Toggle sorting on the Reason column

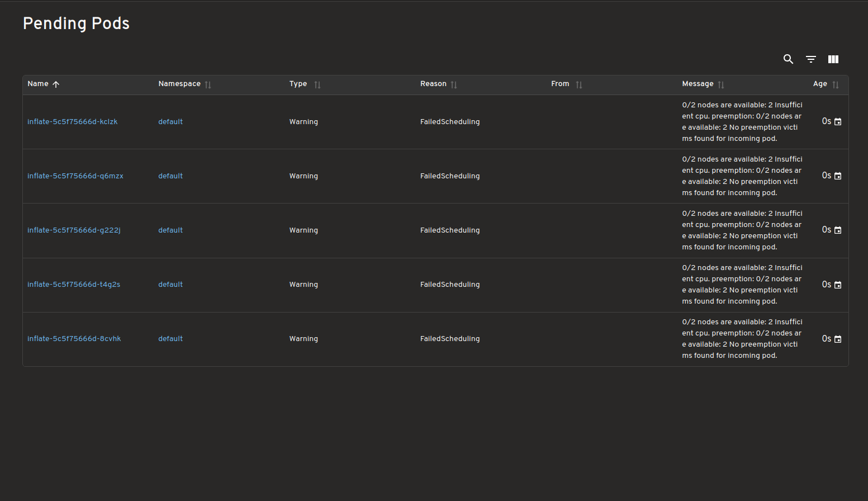tap(454, 84)
